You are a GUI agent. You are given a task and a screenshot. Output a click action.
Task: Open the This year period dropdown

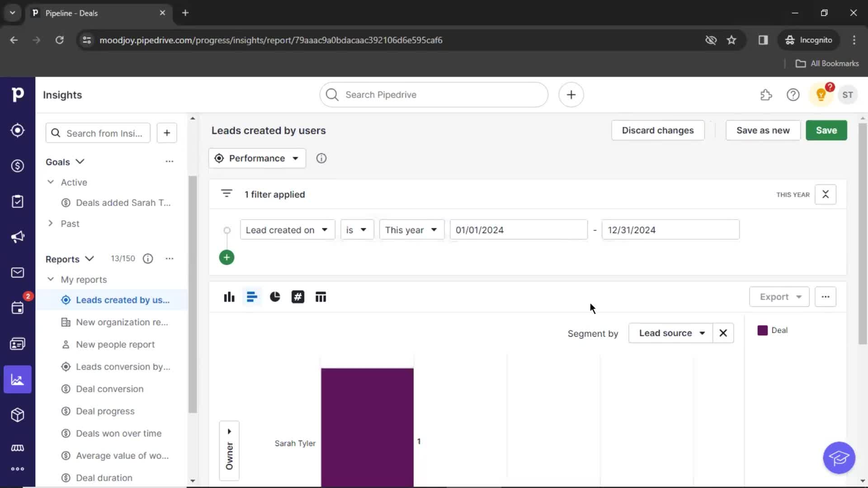click(x=412, y=230)
